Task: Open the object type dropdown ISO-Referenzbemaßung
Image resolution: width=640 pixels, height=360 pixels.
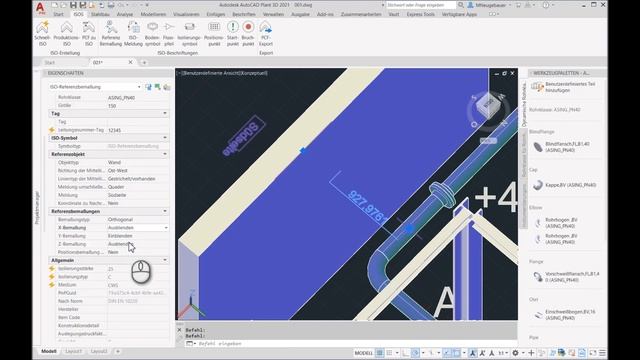Action: (95, 87)
